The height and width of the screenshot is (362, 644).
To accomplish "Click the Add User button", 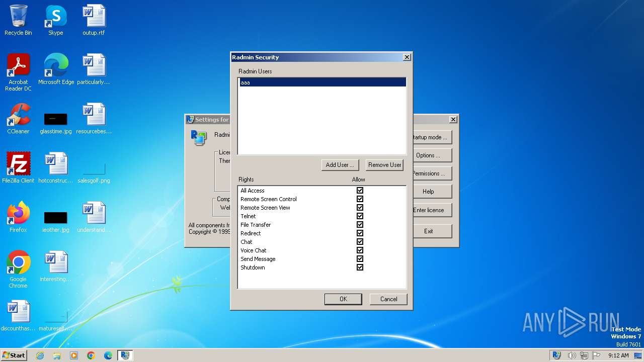I will pyautogui.click(x=340, y=165).
